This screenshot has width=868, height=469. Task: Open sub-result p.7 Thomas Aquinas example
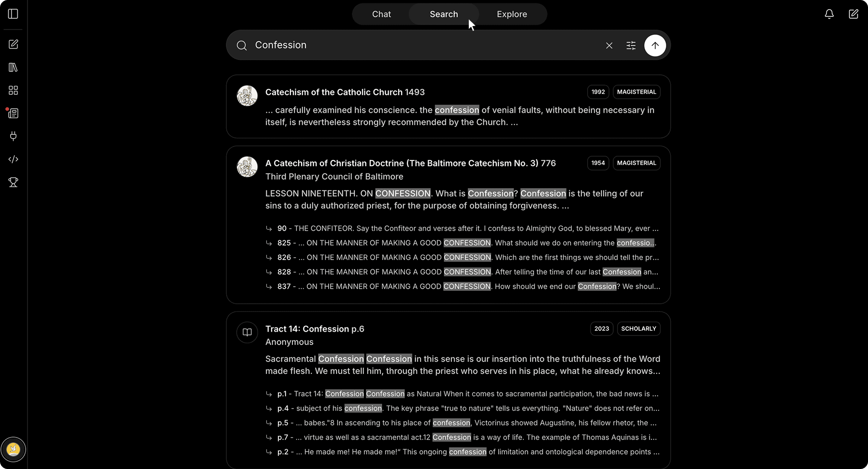[x=463, y=437]
